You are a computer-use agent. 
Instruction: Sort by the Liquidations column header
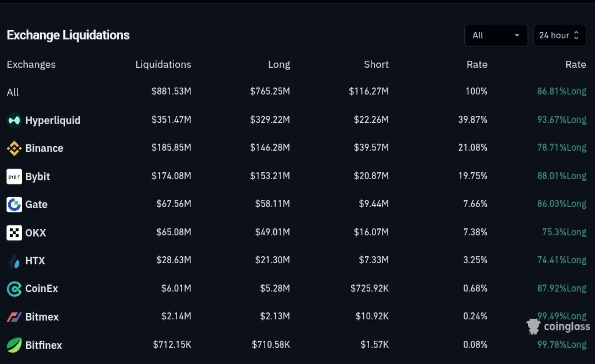(x=163, y=64)
